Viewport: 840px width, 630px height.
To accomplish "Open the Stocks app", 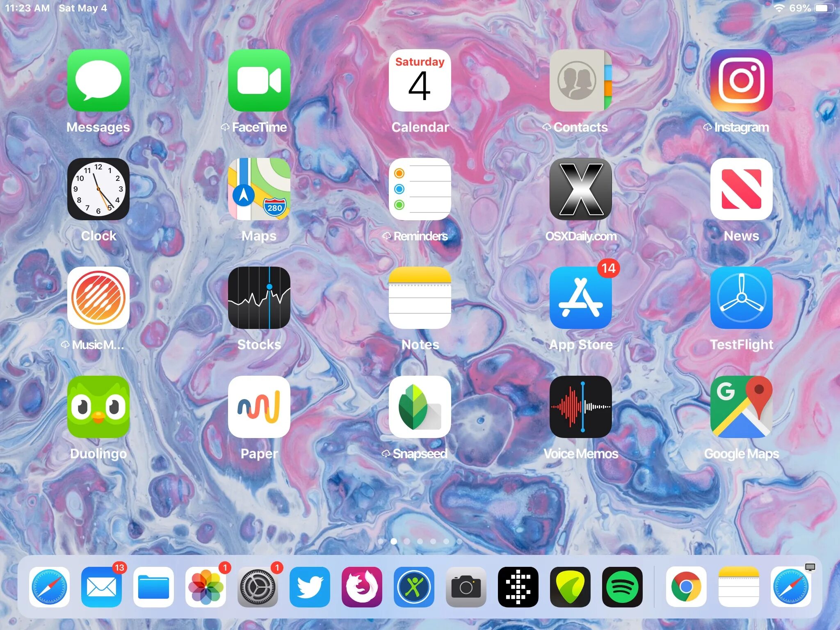I will pos(259,298).
